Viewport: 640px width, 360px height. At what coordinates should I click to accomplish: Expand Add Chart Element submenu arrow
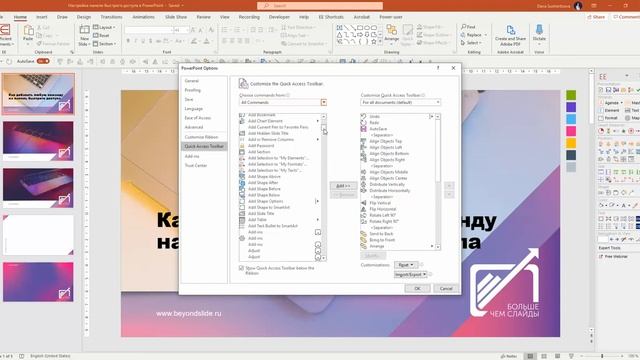click(x=318, y=121)
